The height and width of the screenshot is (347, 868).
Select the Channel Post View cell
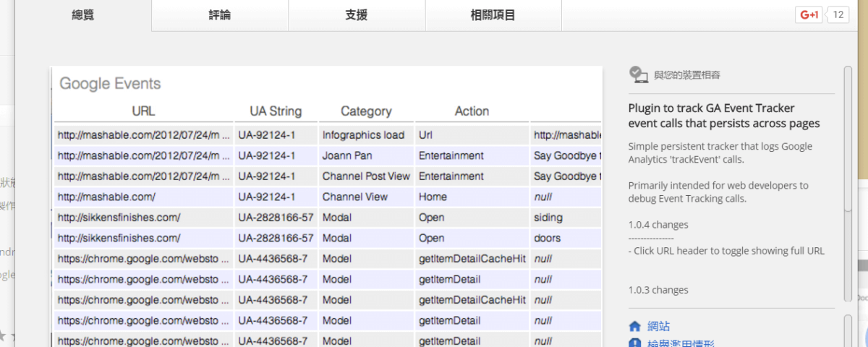[x=366, y=176]
